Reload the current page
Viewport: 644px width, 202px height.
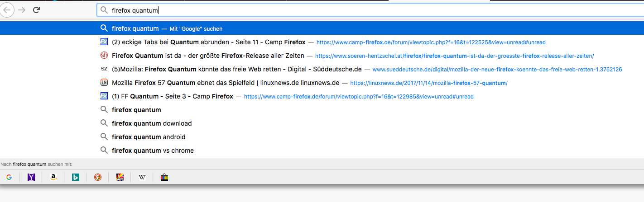tap(37, 10)
